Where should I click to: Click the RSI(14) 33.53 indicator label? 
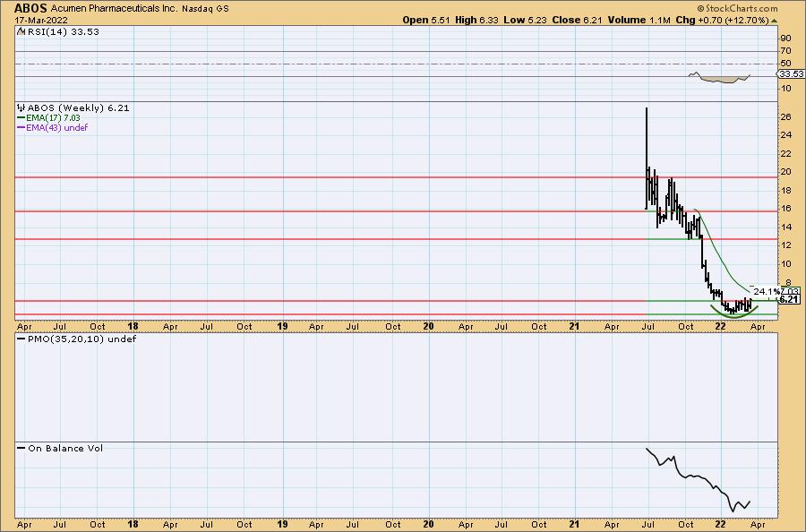(62, 32)
